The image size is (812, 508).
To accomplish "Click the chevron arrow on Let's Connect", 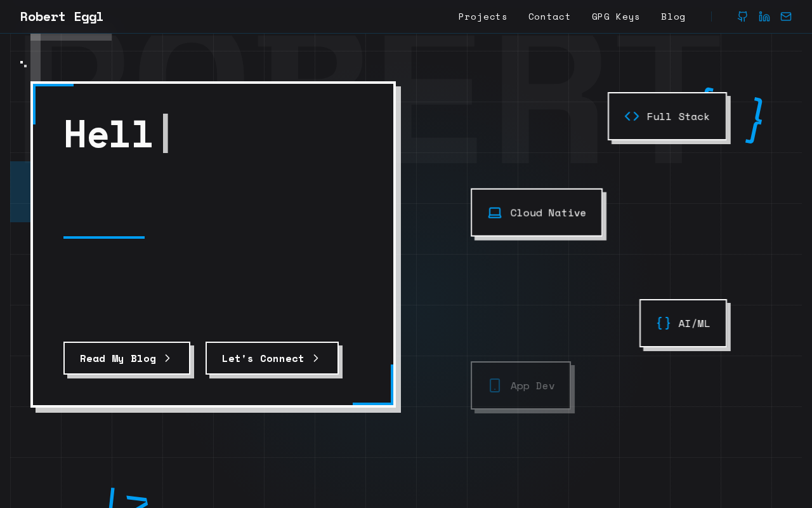I will coord(316,358).
